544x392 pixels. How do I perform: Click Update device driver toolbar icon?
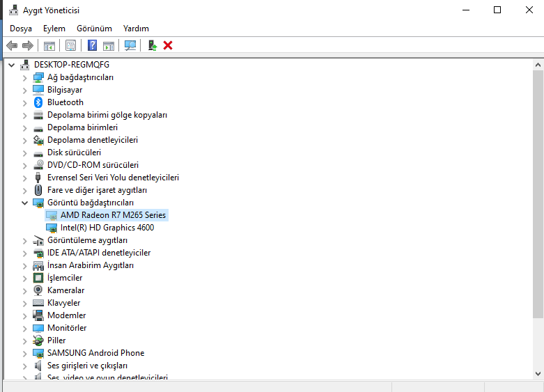pyautogui.click(x=153, y=45)
